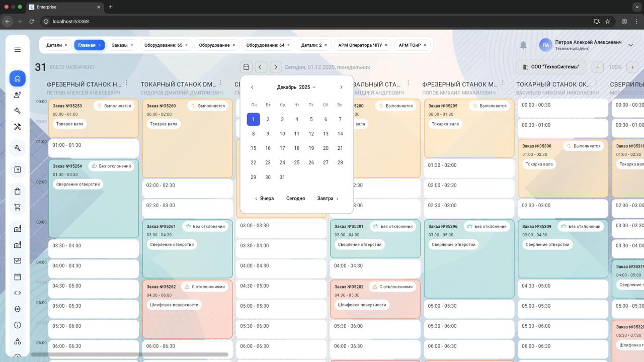Screen dimensions: 644x362
Task: Open the shopping cart sidebar icon
Action: click(x=18, y=207)
